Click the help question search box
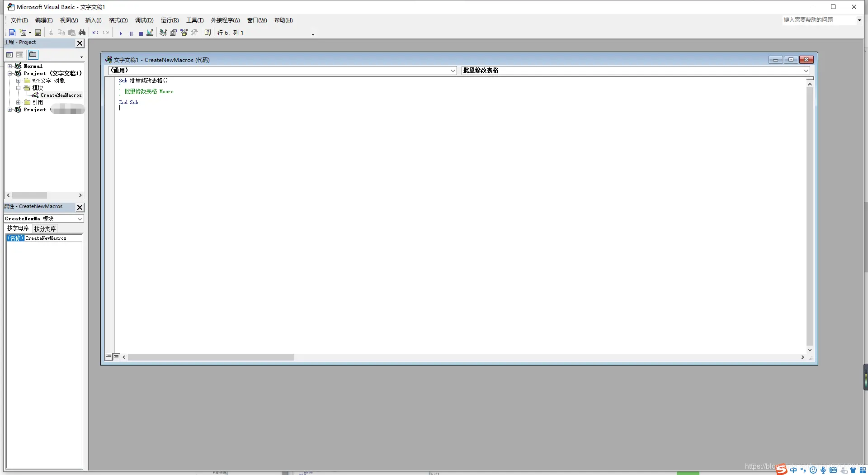868x475 pixels. (x=819, y=20)
